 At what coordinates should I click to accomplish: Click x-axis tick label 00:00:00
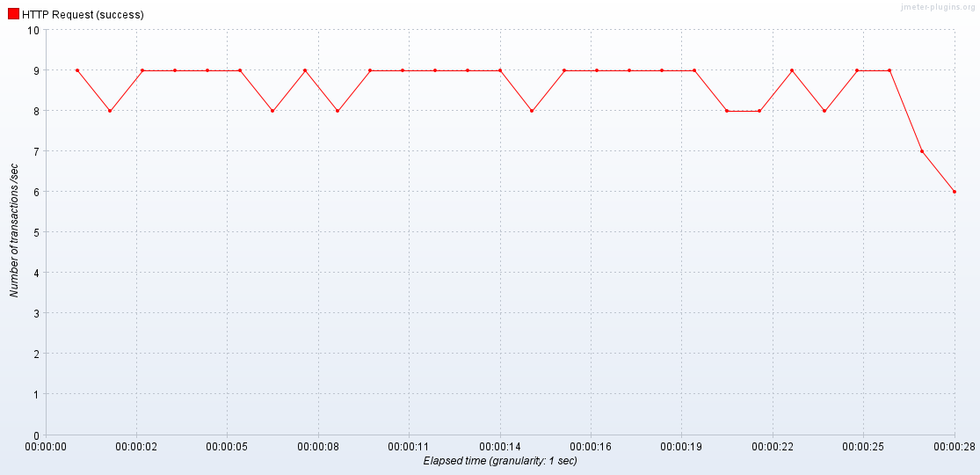[x=47, y=447]
